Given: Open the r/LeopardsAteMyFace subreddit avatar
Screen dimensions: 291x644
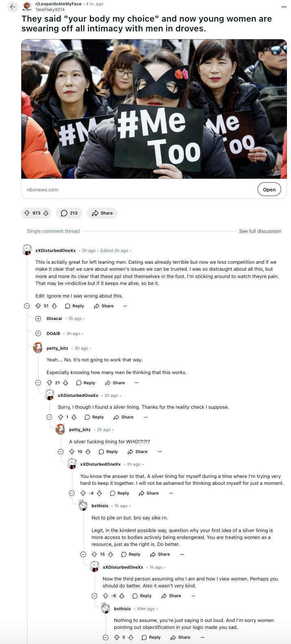Looking at the screenshot, I should pyautogui.click(x=27, y=7).
